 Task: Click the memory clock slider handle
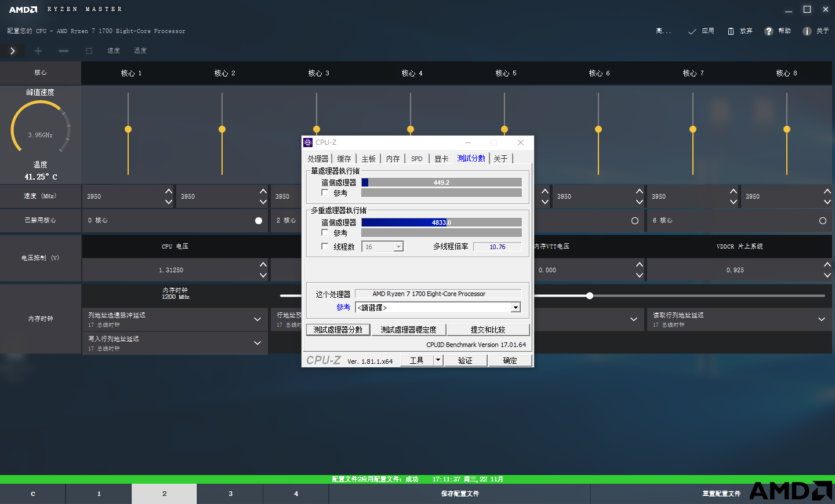tap(590, 295)
